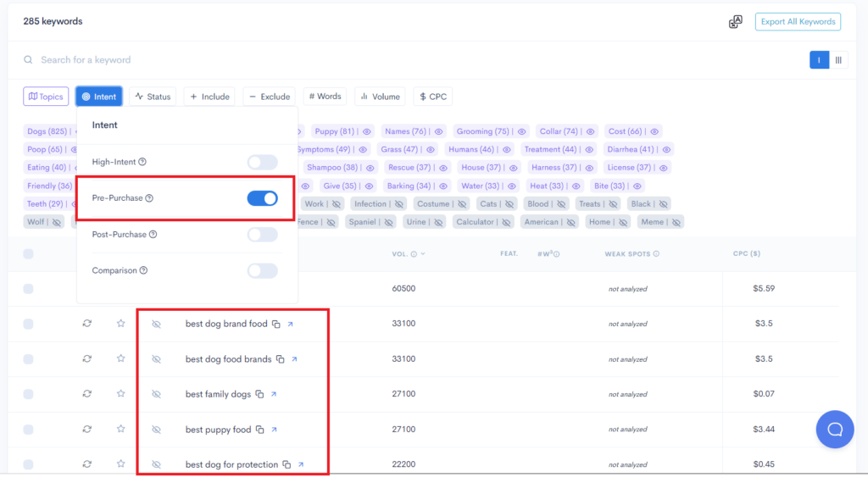
Task: Disable the Pre-Purchase toggle
Action: [x=262, y=197]
